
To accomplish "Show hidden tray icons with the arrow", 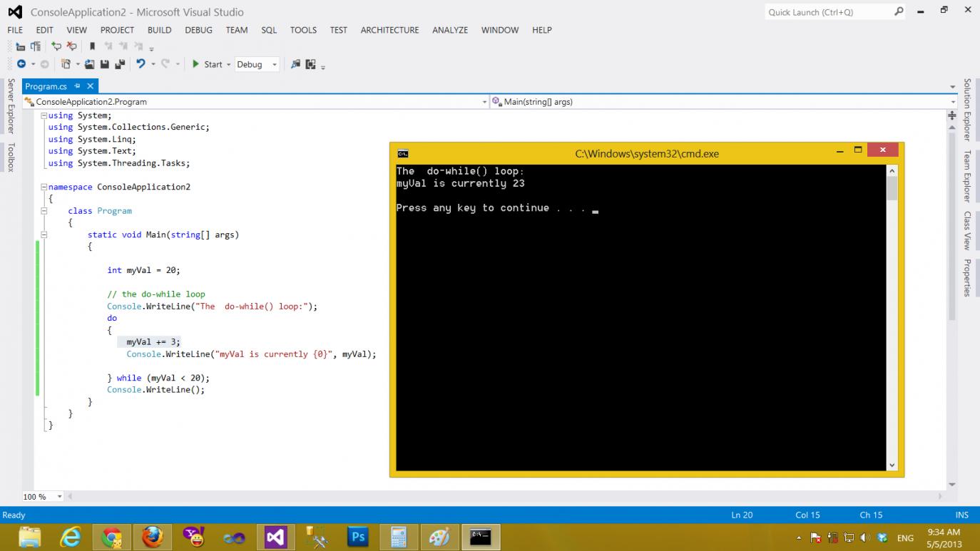I will (799, 537).
